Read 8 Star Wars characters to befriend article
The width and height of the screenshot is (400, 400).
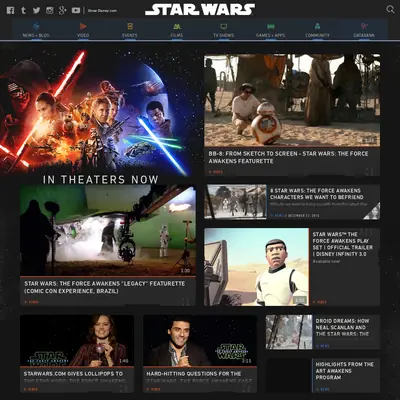click(317, 194)
